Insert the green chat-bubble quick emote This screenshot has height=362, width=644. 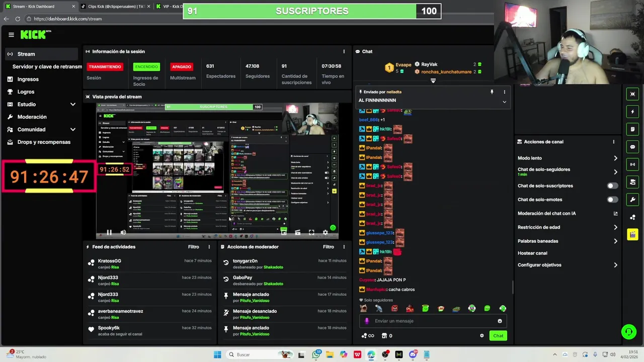coord(487,308)
